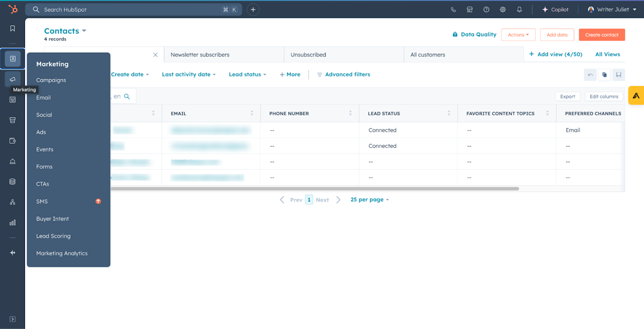Viewport: 644px width, 329px height.
Task: Open the wallet sidebar icon
Action: (12, 141)
